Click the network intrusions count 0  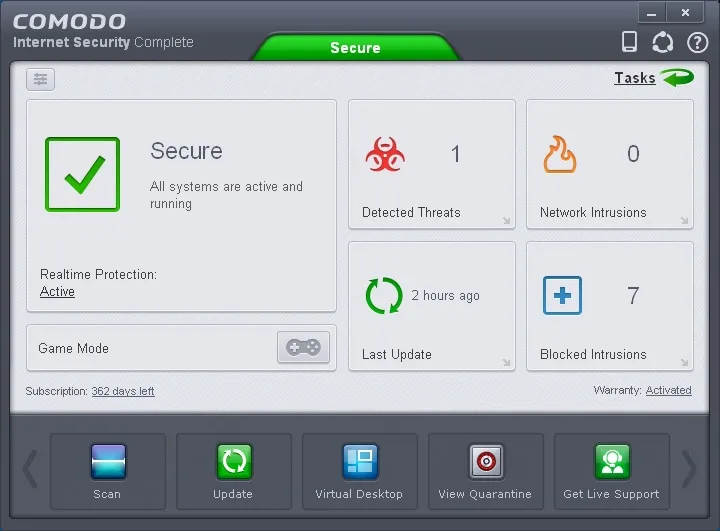(x=633, y=154)
